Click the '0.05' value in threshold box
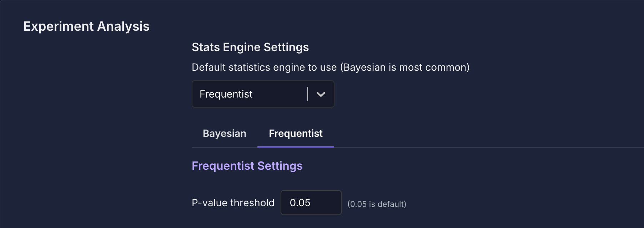This screenshot has width=644, height=228. [x=300, y=203]
